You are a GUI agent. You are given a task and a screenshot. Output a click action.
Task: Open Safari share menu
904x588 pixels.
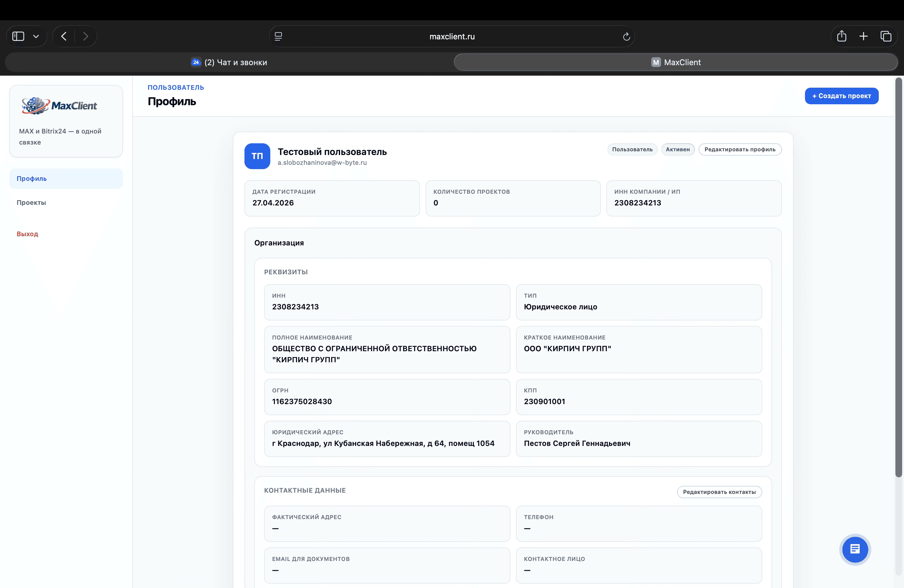coord(842,36)
